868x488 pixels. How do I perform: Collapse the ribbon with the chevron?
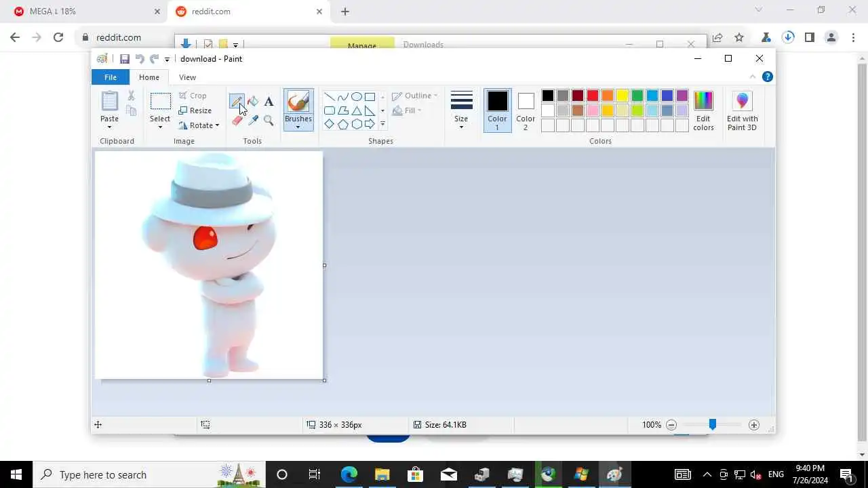click(x=753, y=77)
